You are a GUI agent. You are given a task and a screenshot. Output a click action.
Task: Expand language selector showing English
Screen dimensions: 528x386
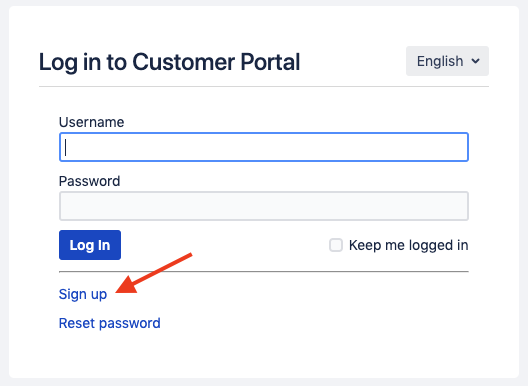(447, 61)
